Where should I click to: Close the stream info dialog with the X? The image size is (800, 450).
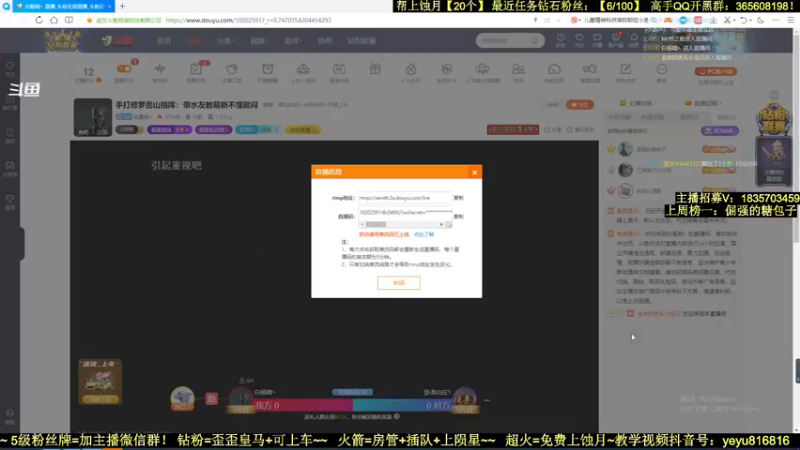coord(474,172)
